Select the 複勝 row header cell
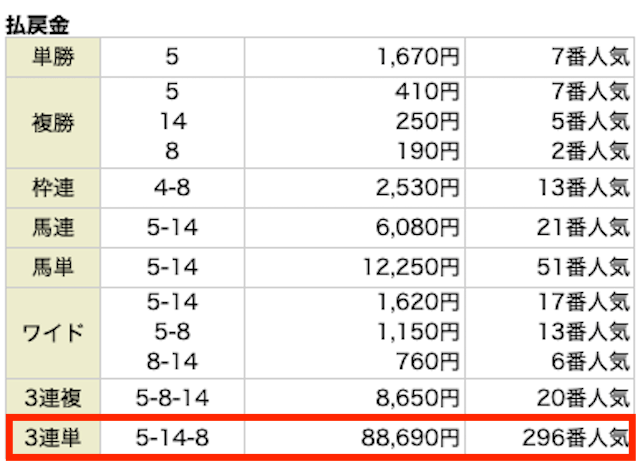640x464 pixels. pyautogui.click(x=53, y=122)
